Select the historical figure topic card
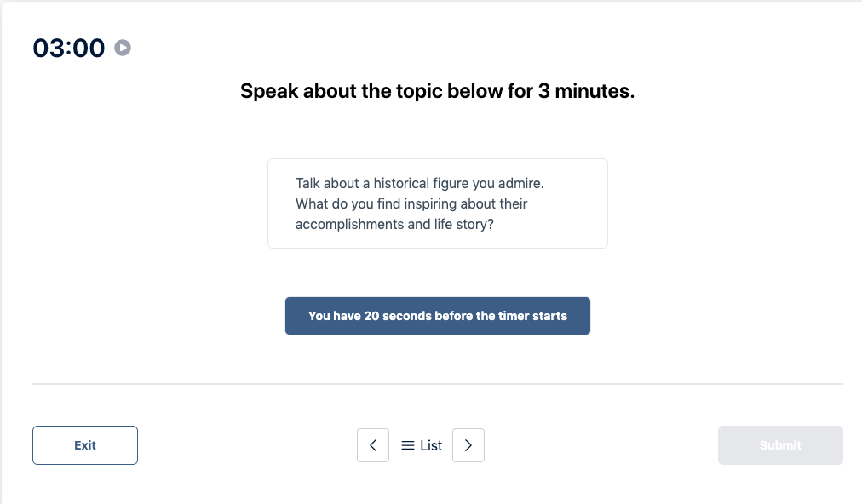The image size is (862, 504). [x=437, y=203]
